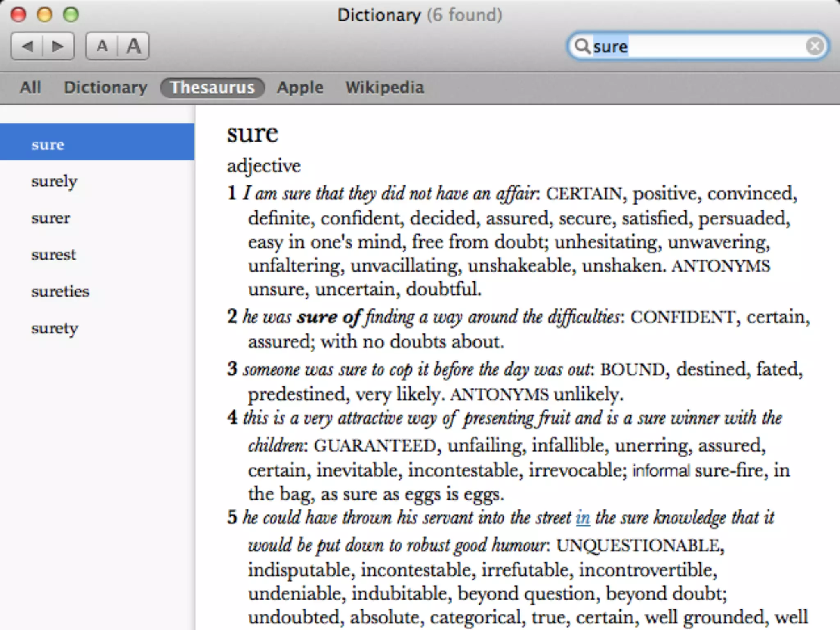The image size is (840, 630).
Task: Minimize the Dictionary window
Action: (45, 15)
